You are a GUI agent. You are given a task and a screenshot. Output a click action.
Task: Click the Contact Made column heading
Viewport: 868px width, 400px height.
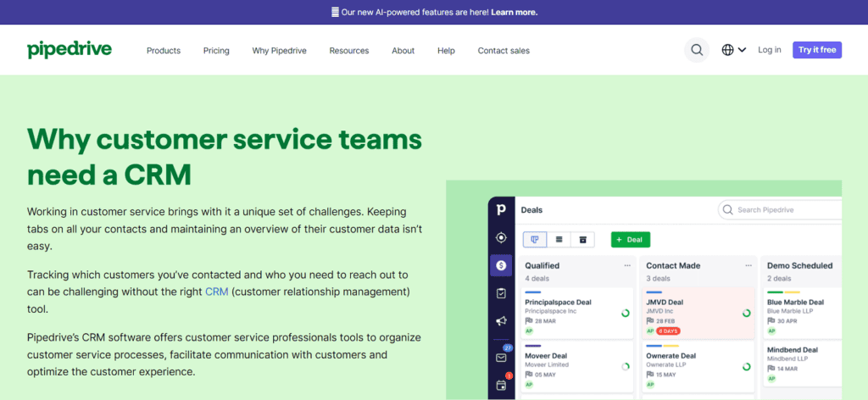point(673,265)
